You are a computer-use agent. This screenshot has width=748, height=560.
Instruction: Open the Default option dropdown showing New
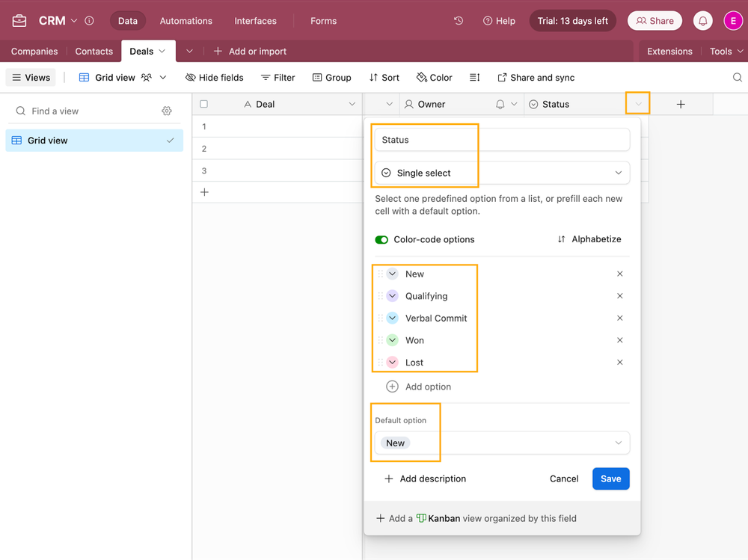point(502,443)
